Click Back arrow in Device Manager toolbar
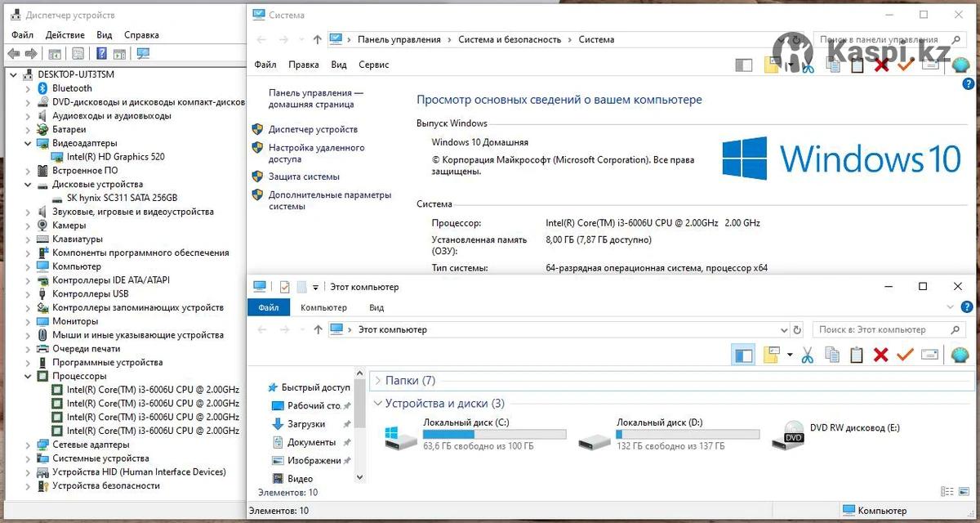Screen dimensions: 980x523 pyautogui.click(x=13, y=54)
